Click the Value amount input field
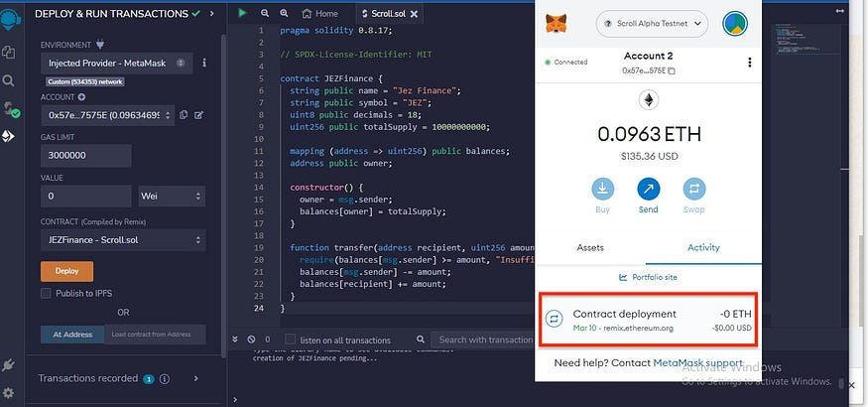Viewport: 868px width, 407px height. (85, 196)
